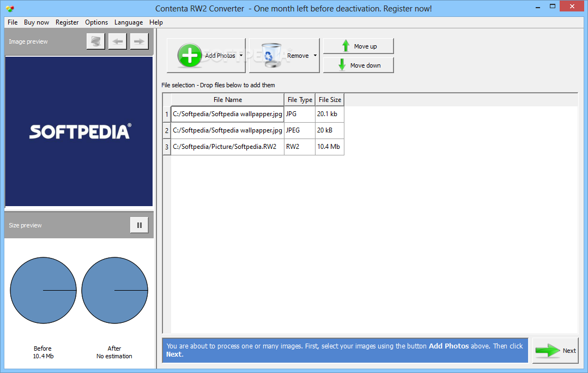This screenshot has height=373, width=588.
Task: Click row number 2 header
Action: pyautogui.click(x=167, y=130)
